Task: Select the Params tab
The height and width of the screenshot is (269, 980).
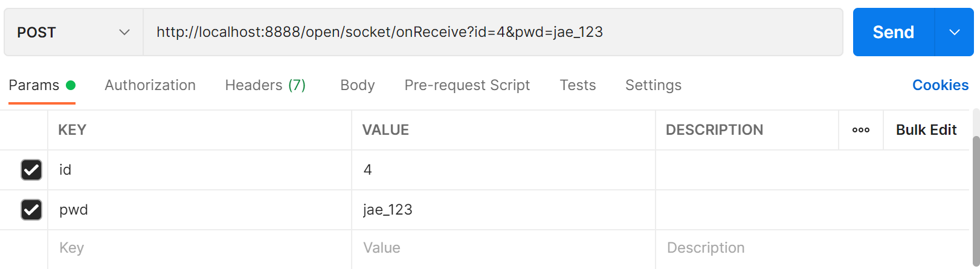Action: (34, 85)
